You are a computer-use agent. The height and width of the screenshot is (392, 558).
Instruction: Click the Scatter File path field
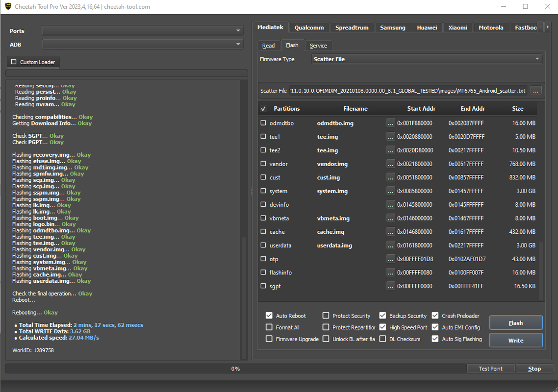point(408,91)
